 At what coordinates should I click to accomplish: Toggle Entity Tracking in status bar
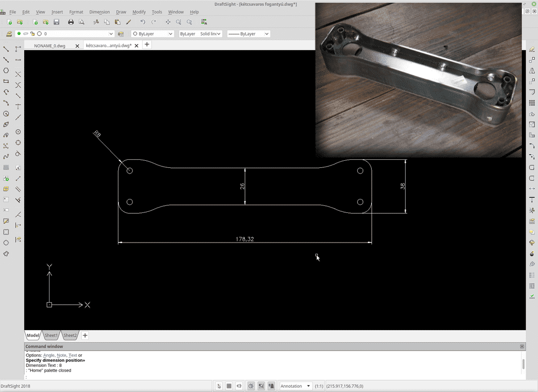(271, 386)
